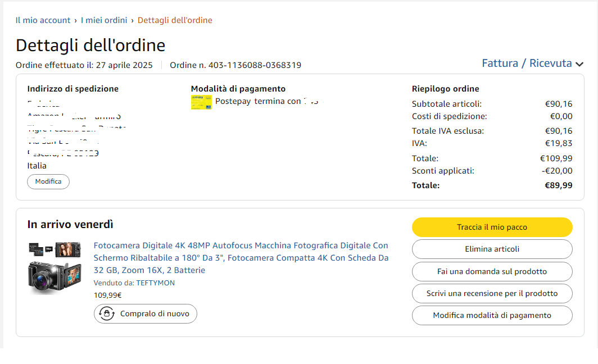Click the chevron next to Fattura / Ricevuta
This screenshot has height=364, width=598.
(579, 64)
